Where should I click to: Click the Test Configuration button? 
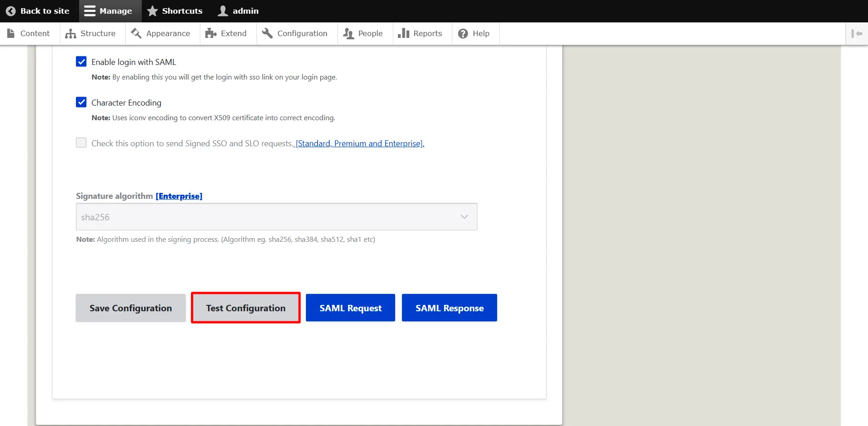click(246, 308)
